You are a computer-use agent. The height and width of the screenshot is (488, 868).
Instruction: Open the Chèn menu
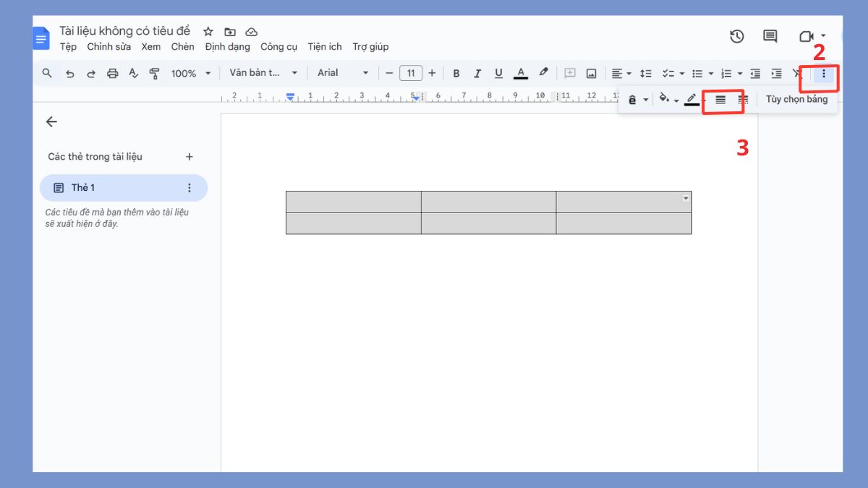(x=182, y=47)
